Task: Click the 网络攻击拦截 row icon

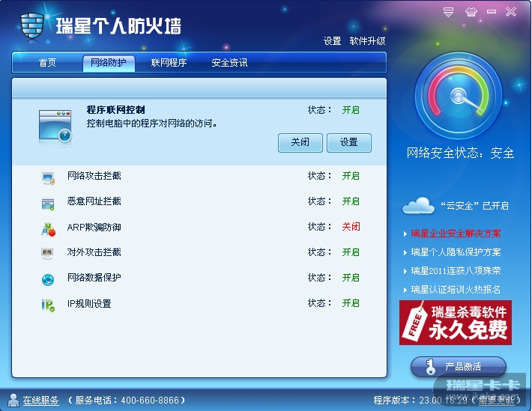Action: pos(48,178)
